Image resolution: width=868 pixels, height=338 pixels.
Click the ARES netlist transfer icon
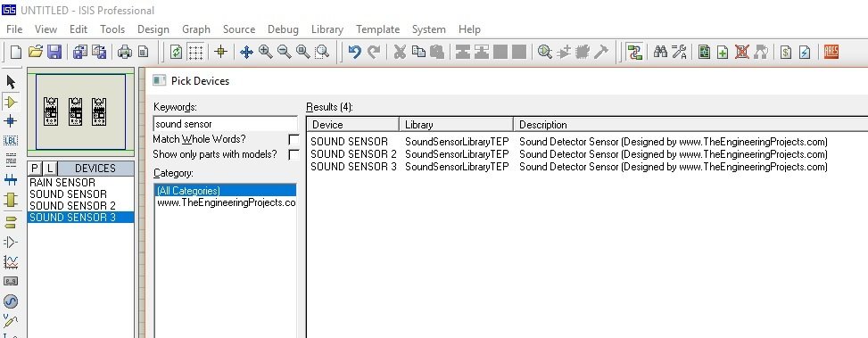coord(831,52)
